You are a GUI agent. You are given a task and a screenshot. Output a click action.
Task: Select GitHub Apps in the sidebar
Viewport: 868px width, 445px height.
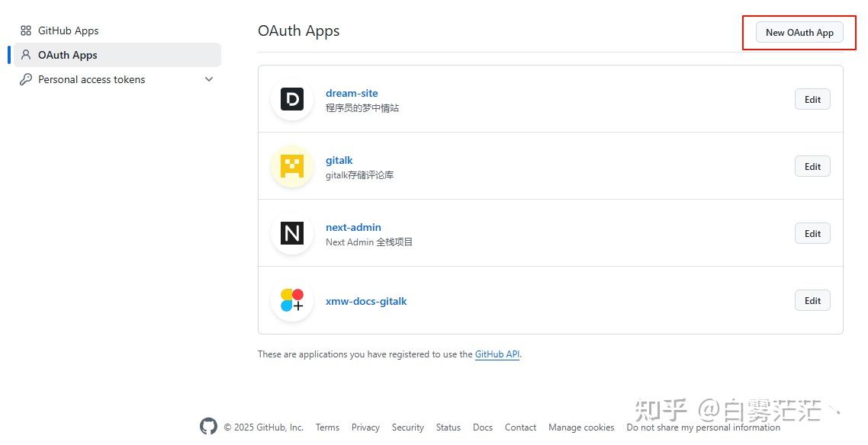pyautogui.click(x=69, y=30)
